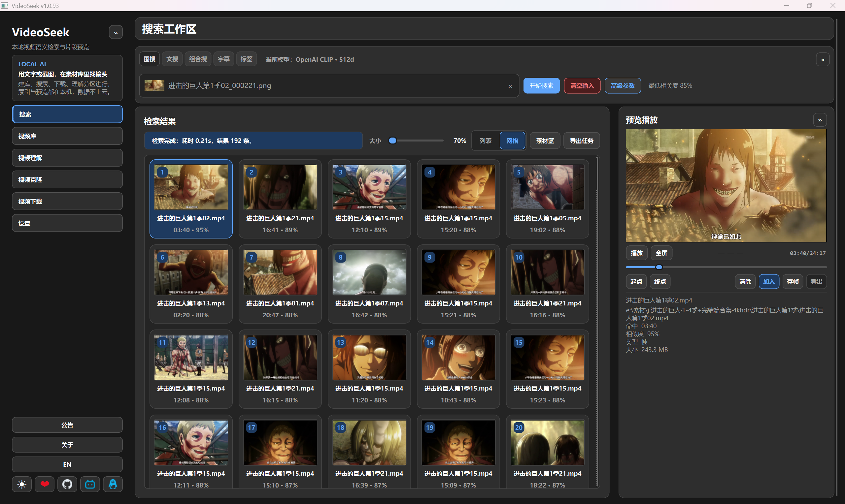Collapse the sidebar with the « button
This screenshot has height=504, width=845.
[x=116, y=33]
